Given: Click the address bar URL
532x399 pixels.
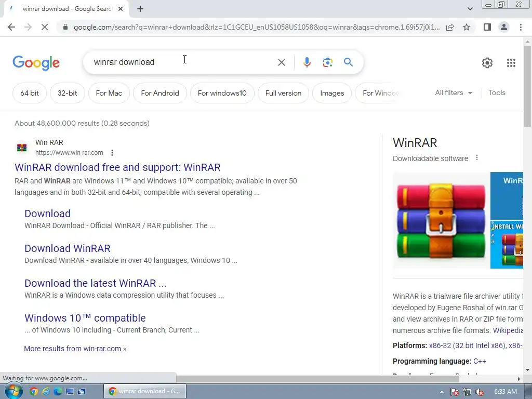Looking at the screenshot, I should [257, 27].
